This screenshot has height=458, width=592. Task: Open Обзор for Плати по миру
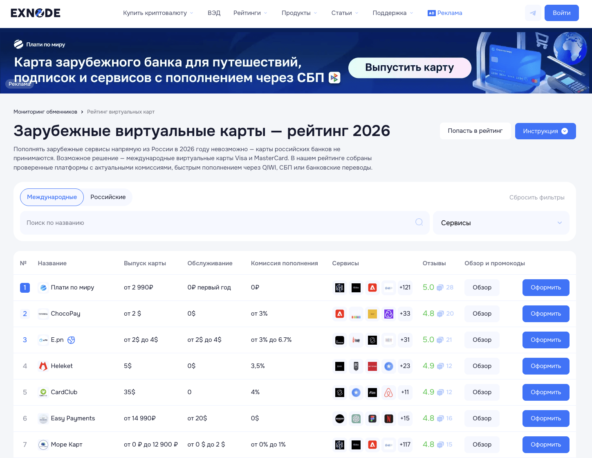[482, 288]
